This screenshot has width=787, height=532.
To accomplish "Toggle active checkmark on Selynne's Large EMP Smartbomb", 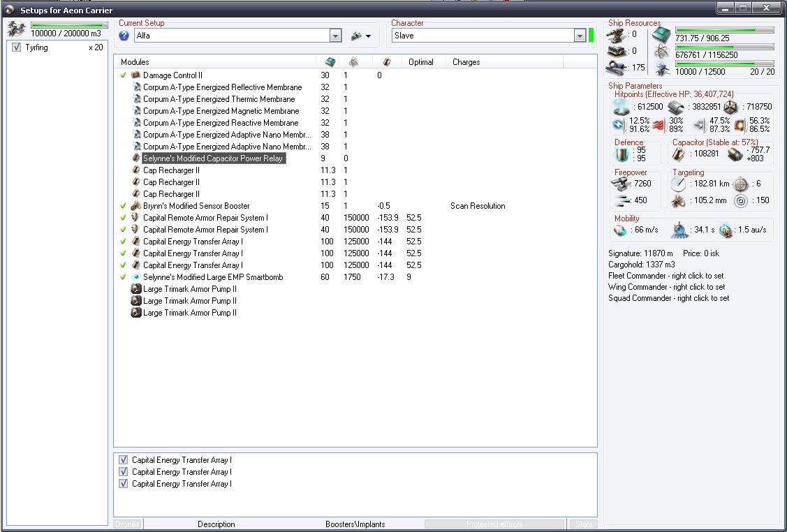I will [123, 277].
